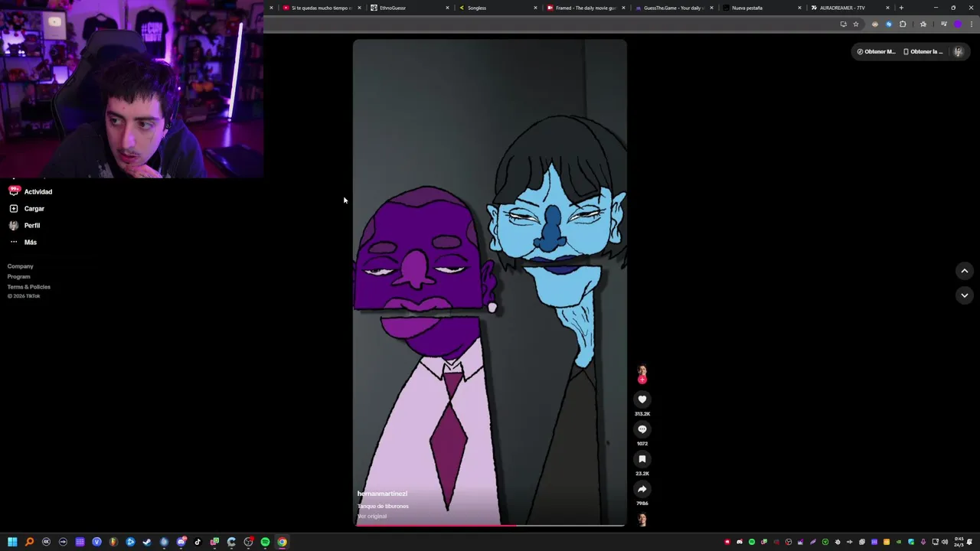Go to next video with down chevron
The width and height of the screenshot is (980, 551).
tap(965, 295)
